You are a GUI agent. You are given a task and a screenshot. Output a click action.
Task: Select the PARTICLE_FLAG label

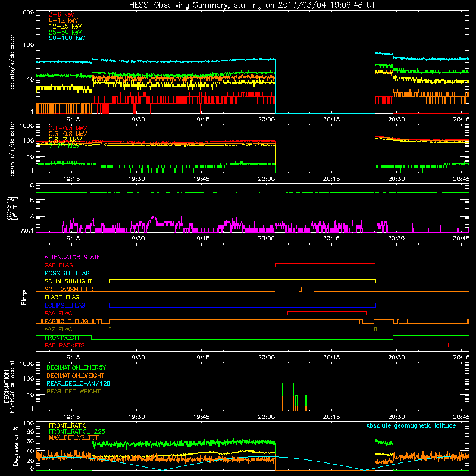[67, 321]
